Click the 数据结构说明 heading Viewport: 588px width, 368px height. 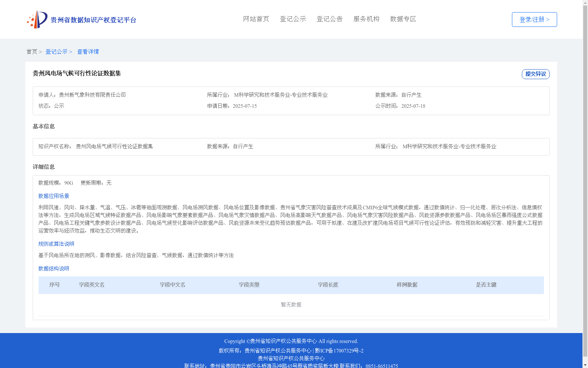(x=54, y=269)
